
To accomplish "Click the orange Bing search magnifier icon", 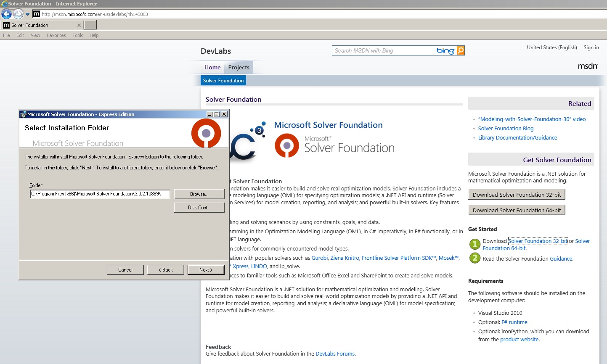I will 461,50.
